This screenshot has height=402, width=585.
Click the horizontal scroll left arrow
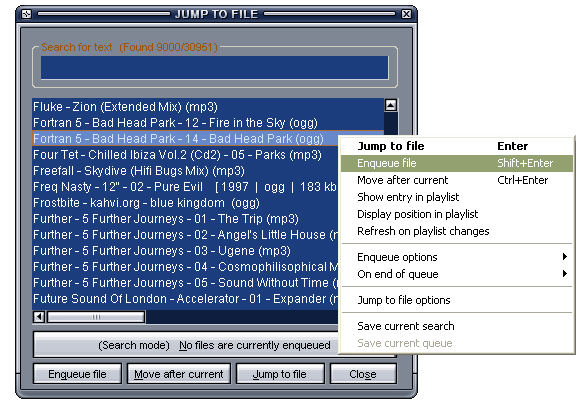39,317
